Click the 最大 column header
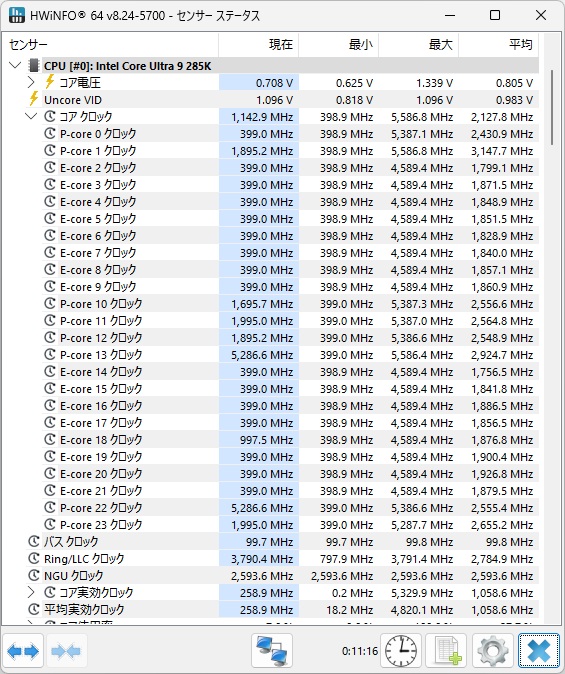The image size is (565, 674). point(419,45)
